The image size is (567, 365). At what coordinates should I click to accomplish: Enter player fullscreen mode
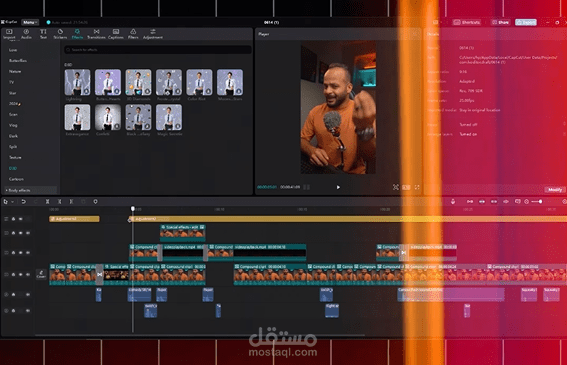(417, 187)
